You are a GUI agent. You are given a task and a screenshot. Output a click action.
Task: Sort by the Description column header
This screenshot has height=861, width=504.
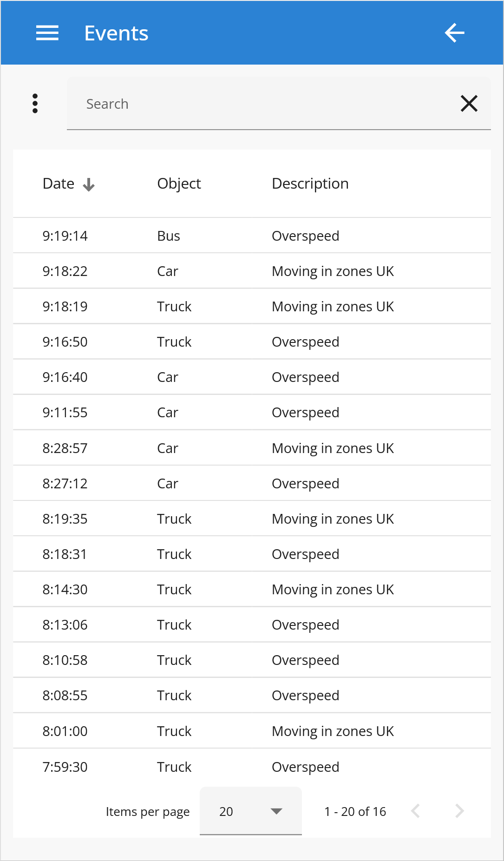click(x=310, y=184)
